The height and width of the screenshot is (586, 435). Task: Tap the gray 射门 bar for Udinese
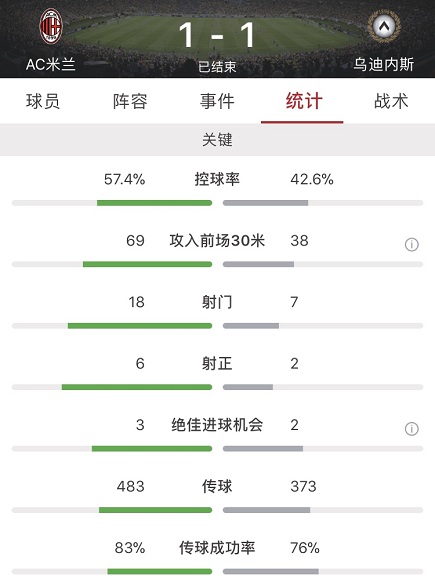(251, 326)
